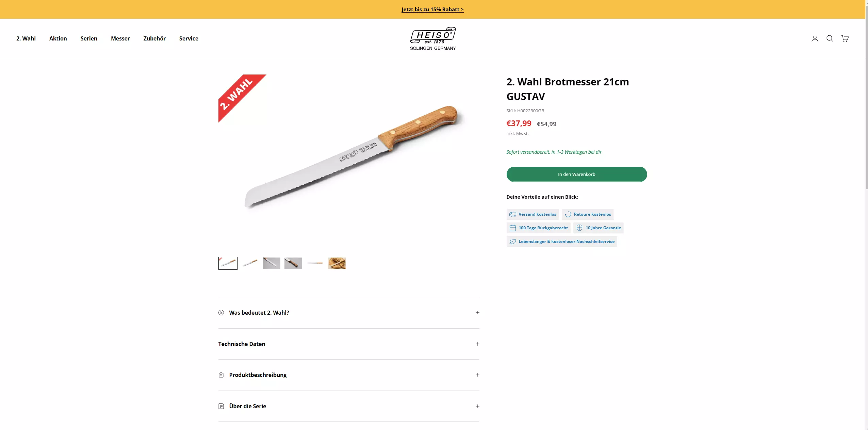This screenshot has height=430, width=868.
Task: Click the Versand kostenlos truck badge
Action: coord(533,214)
